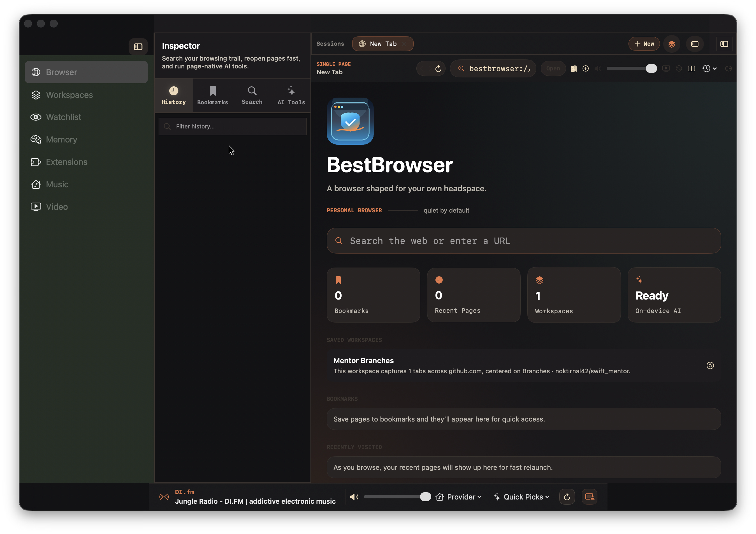Open the Music section in sidebar
This screenshot has height=534, width=756.
[x=86, y=184]
